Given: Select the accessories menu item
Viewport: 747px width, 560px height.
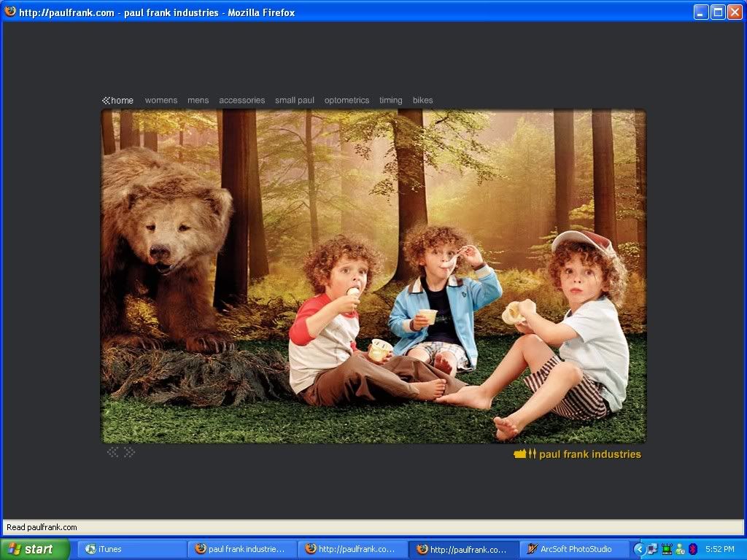Looking at the screenshot, I should tap(242, 101).
